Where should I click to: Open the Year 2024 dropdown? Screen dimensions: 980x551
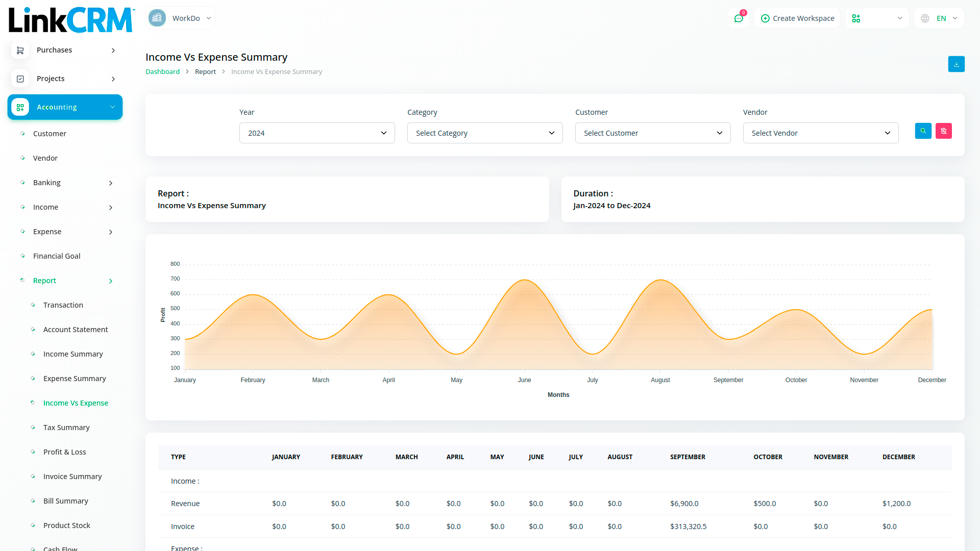click(317, 133)
